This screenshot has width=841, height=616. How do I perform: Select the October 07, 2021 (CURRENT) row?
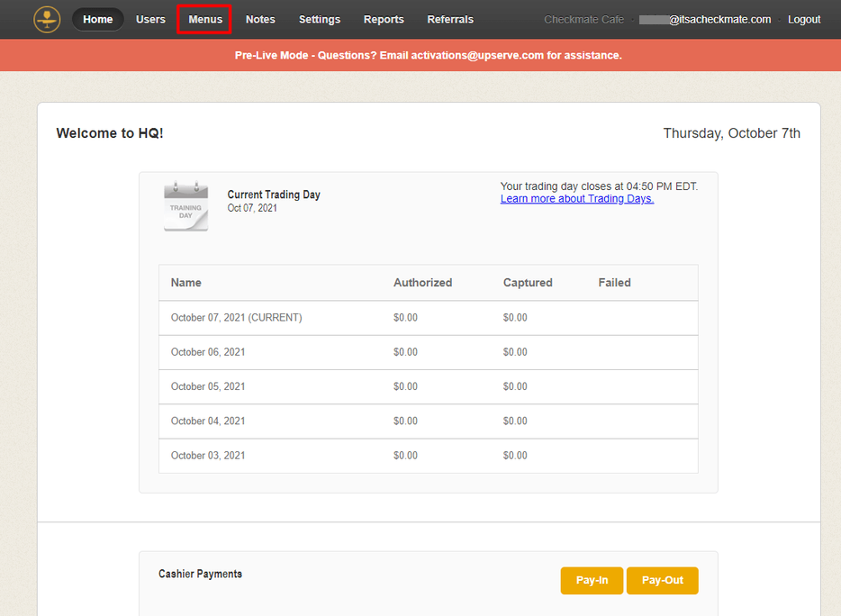click(236, 318)
